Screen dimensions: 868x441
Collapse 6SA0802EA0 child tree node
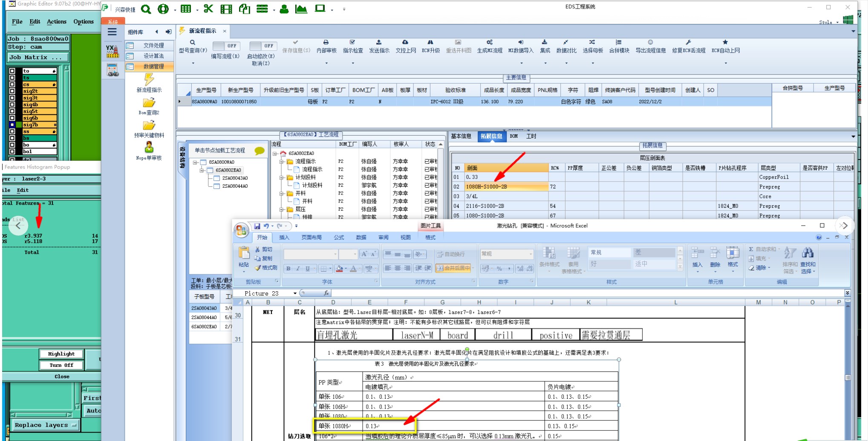tap(202, 170)
